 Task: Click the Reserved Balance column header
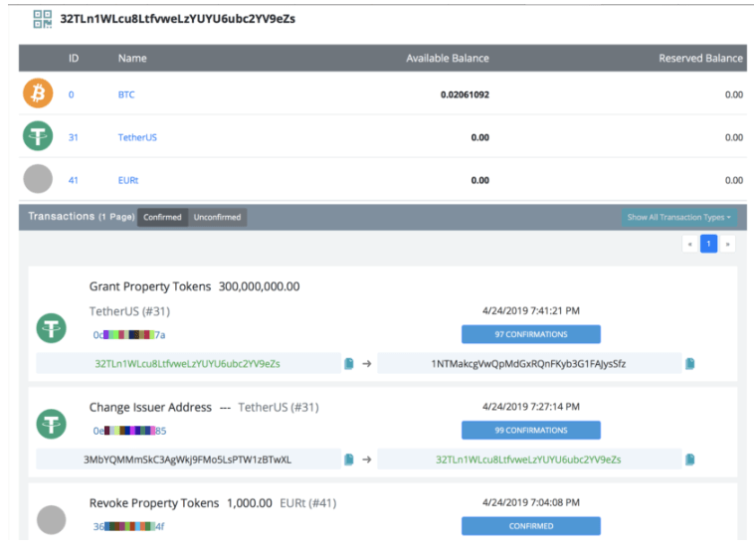(700, 59)
